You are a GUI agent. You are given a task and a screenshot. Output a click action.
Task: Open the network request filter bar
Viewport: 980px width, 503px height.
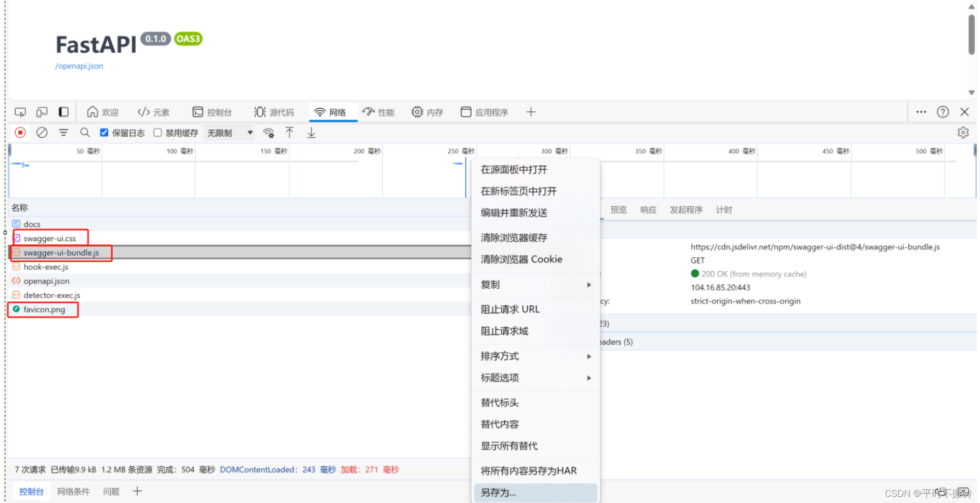(63, 133)
